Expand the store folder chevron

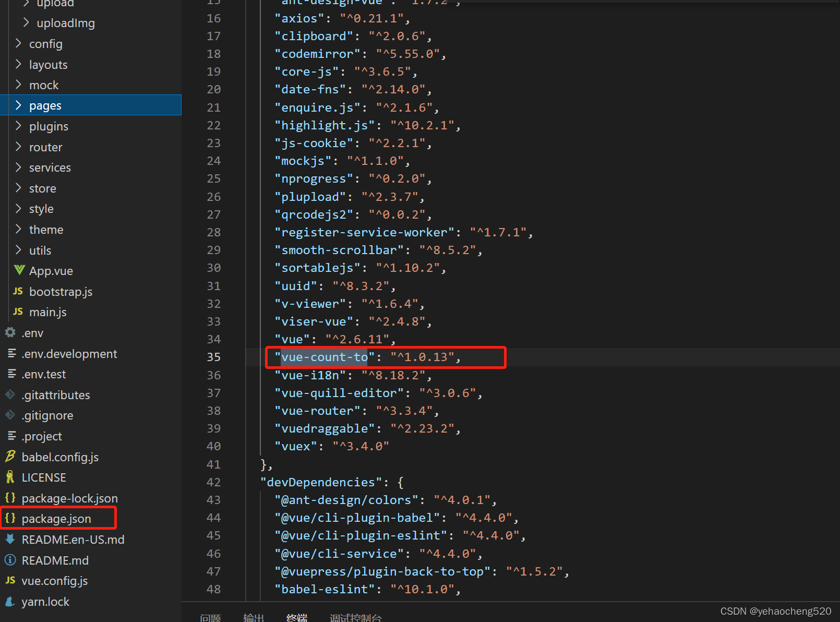(19, 188)
